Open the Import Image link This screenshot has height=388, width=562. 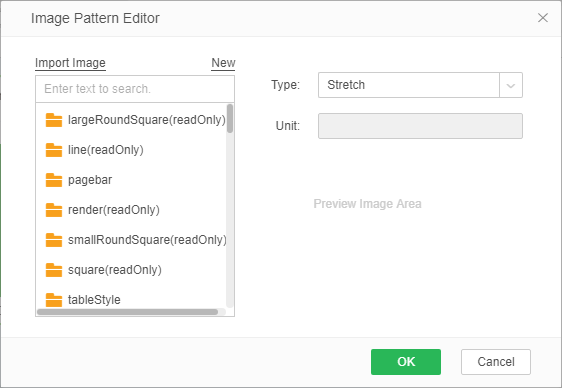click(70, 63)
